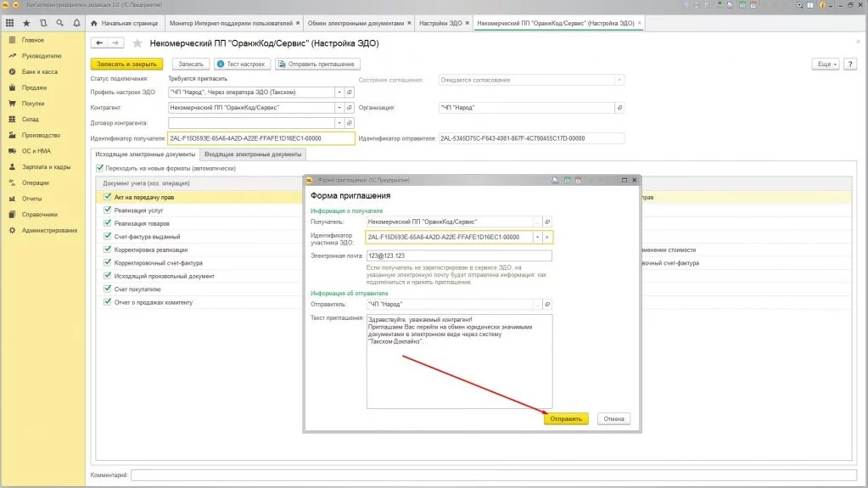Image resolution: width=868 pixels, height=488 pixels.
Task: Expand the 'Профиль настроек ЭДО' dropdown
Action: coord(339,93)
